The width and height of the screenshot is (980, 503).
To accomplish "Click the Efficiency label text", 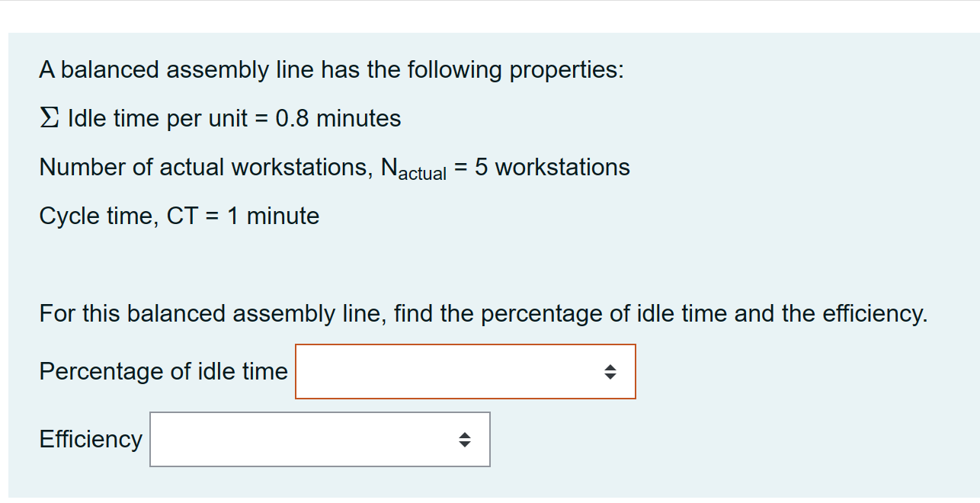I will pos(90,439).
